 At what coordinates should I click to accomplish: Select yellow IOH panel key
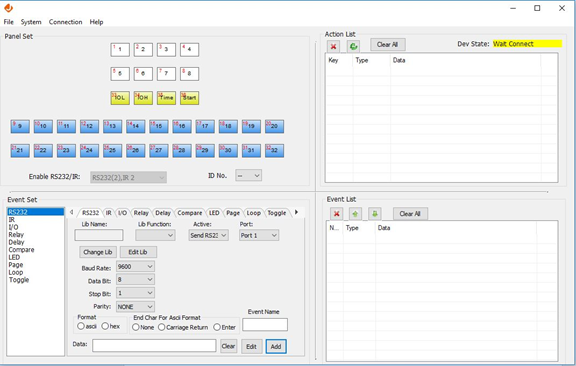[143, 98]
